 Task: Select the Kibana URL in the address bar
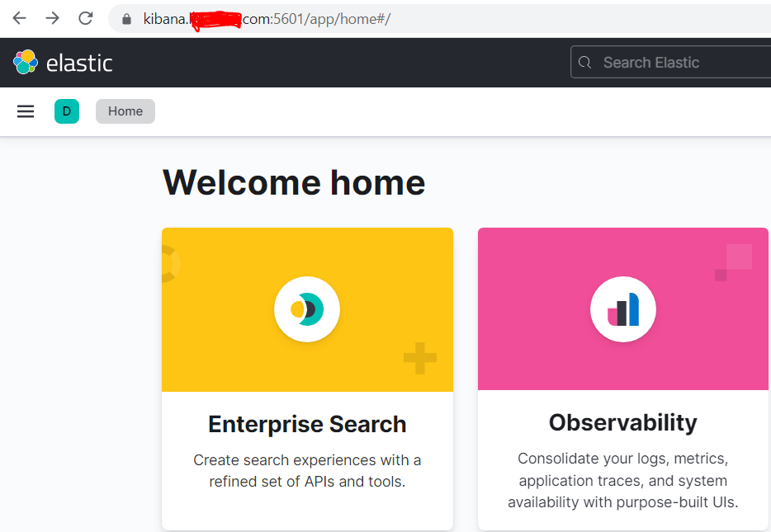tap(267, 19)
